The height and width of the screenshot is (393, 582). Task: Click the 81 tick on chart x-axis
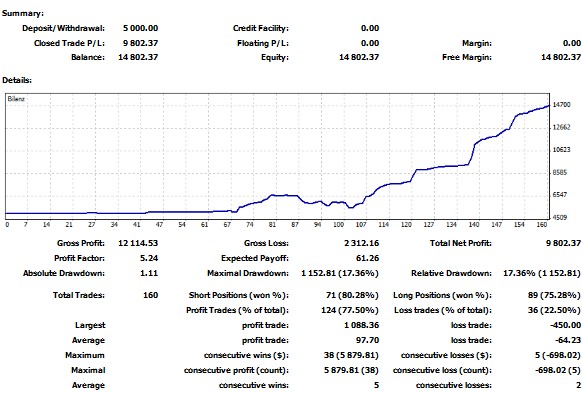click(272, 225)
